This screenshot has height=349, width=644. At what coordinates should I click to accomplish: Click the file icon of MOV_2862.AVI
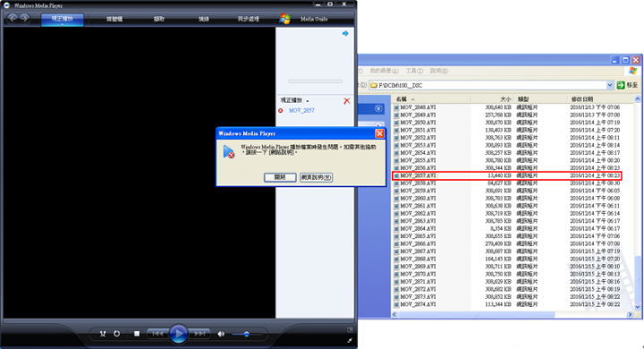pos(396,214)
